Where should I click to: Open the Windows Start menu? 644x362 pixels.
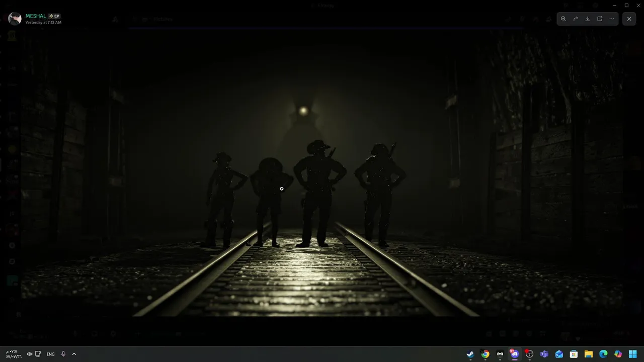click(x=633, y=354)
